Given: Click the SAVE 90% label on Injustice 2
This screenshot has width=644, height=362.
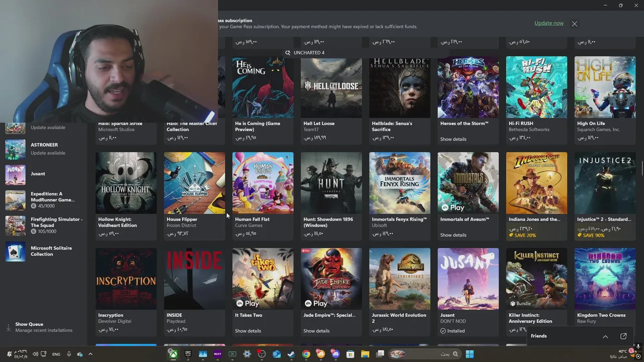Looking at the screenshot, I should [591, 235].
